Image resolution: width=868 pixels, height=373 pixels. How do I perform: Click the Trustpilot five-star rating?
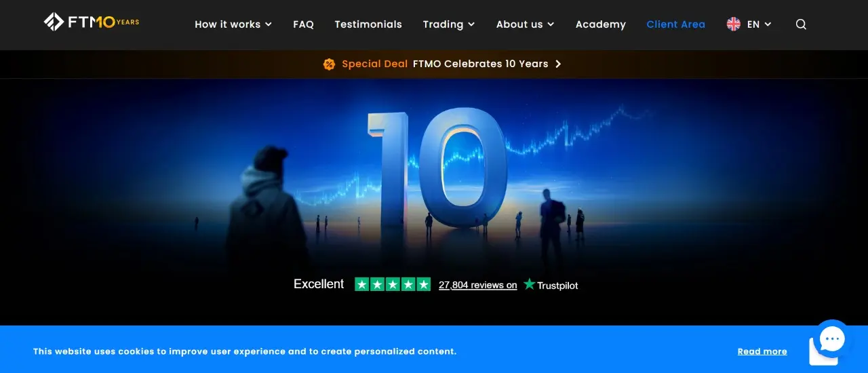pos(393,284)
